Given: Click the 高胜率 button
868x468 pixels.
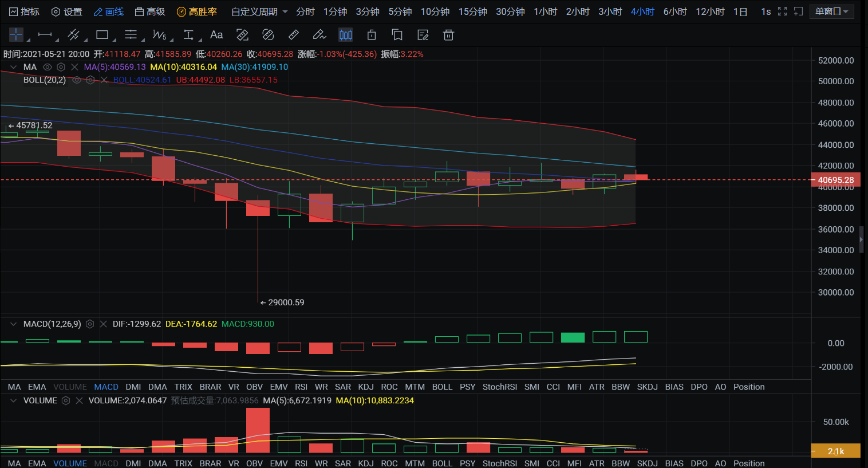Looking at the screenshot, I should 197,11.
